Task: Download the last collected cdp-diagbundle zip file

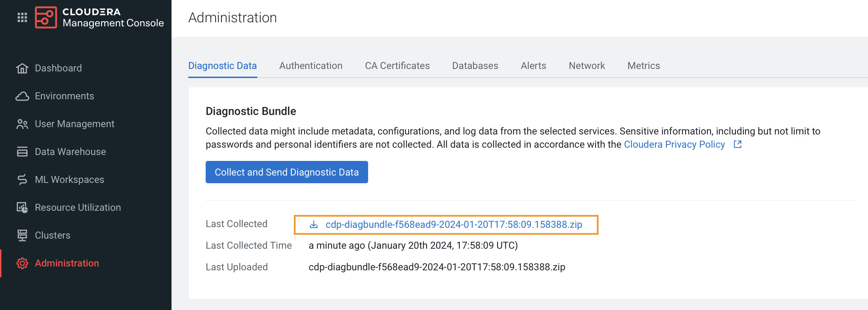Action: click(x=454, y=225)
